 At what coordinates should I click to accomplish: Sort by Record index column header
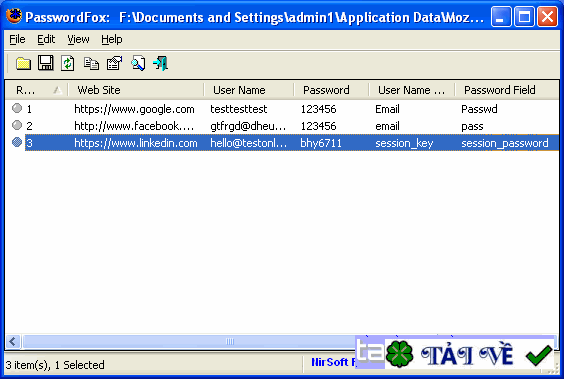(x=37, y=90)
